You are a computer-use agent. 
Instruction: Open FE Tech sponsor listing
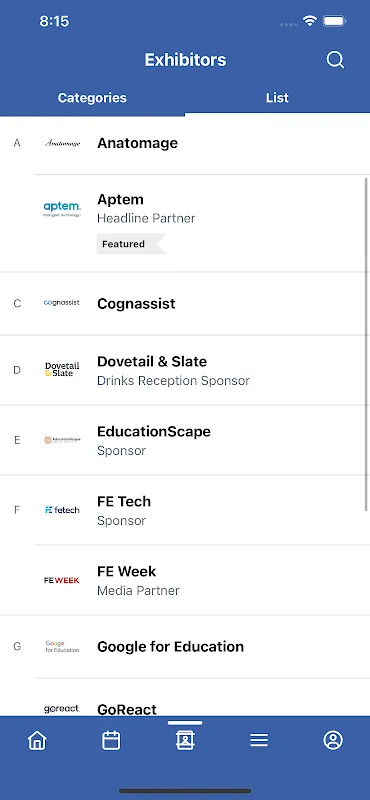185,510
